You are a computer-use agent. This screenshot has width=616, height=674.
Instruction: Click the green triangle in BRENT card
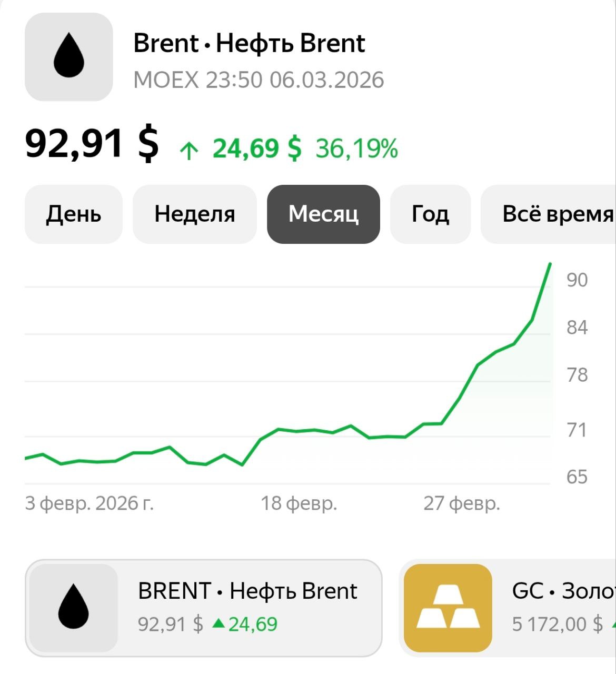coord(218,623)
